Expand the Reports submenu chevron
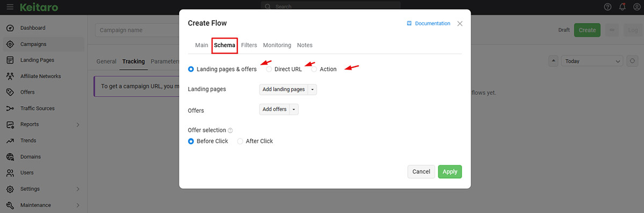Viewport: 644px width, 213px height. click(x=78, y=124)
